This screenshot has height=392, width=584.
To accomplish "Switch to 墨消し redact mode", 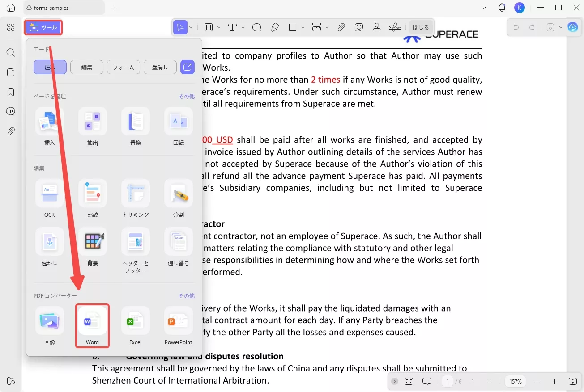I will [x=160, y=67].
